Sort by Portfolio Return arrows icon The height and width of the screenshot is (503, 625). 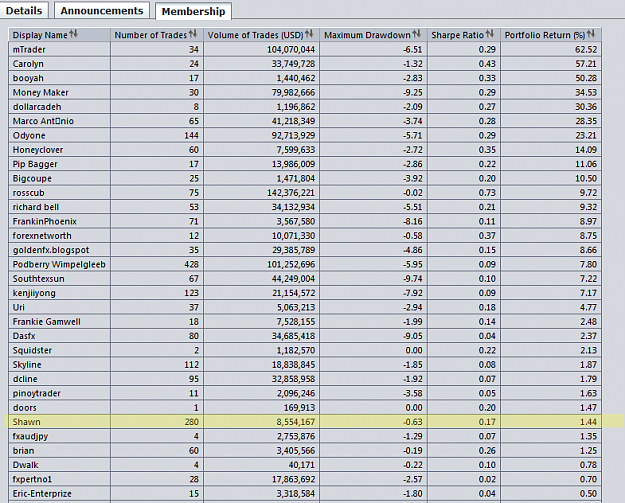pos(591,34)
